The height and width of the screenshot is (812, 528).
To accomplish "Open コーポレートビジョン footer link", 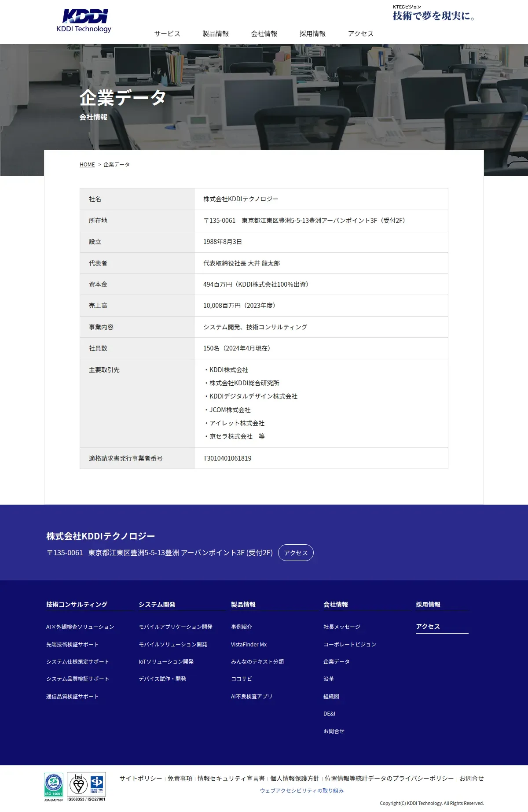I will (x=350, y=645).
